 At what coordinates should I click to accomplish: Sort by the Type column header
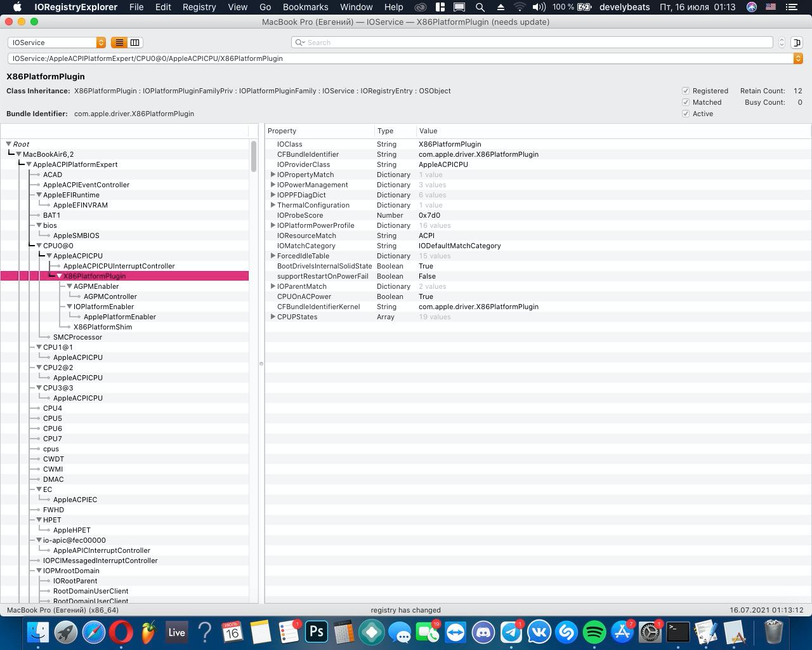click(395, 131)
